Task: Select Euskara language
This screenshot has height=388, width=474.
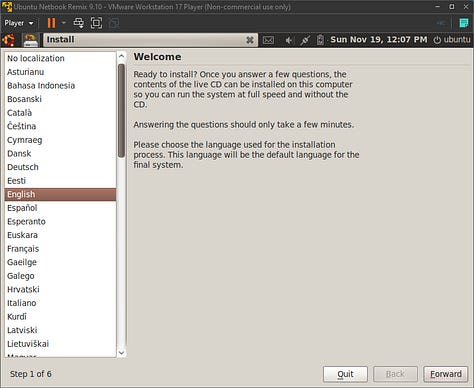Action: [x=60, y=235]
